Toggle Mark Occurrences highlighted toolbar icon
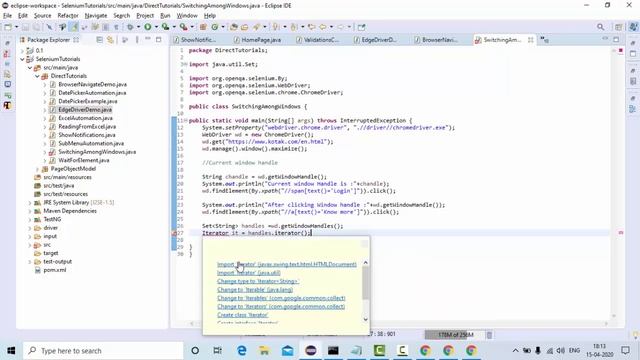Viewport: 640px width, 360px height. [74, 27]
